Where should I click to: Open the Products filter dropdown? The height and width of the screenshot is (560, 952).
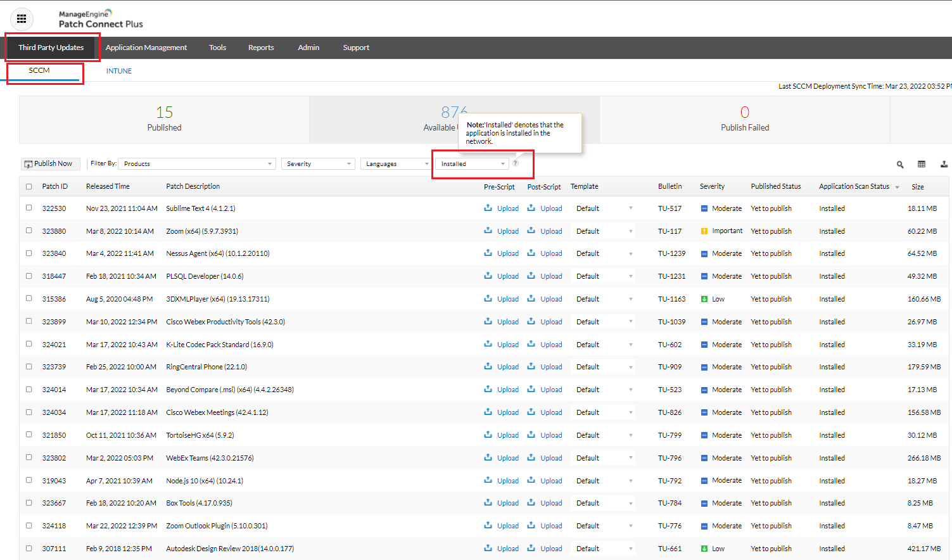[x=197, y=164]
